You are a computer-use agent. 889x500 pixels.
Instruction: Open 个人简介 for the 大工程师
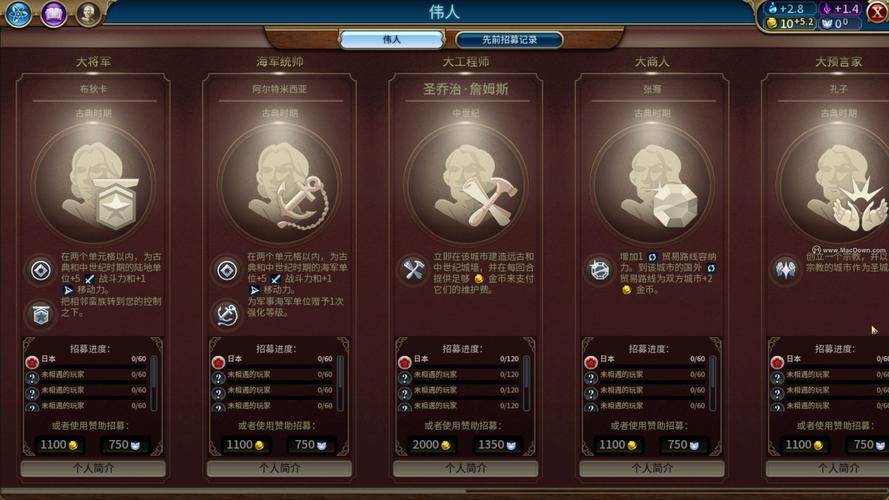tap(465, 468)
